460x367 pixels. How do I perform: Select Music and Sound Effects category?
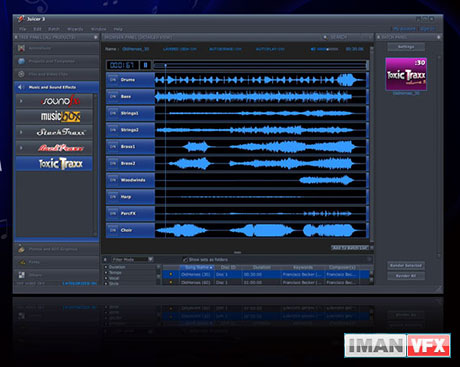tap(57, 87)
